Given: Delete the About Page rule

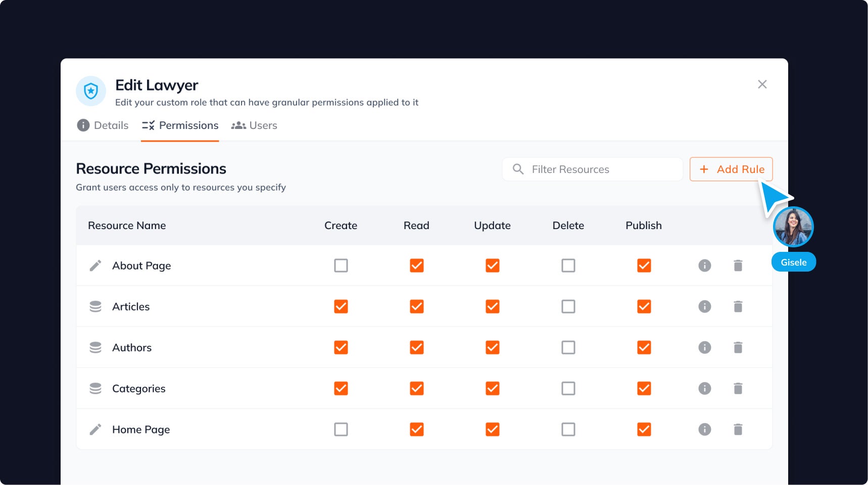Looking at the screenshot, I should [738, 266].
